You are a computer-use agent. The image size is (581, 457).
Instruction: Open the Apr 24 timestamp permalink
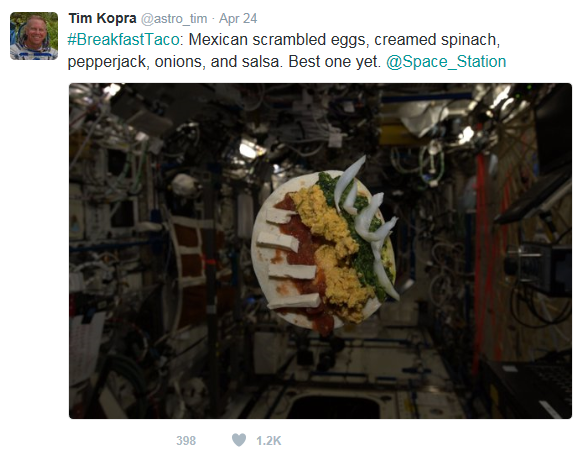pyautogui.click(x=238, y=19)
